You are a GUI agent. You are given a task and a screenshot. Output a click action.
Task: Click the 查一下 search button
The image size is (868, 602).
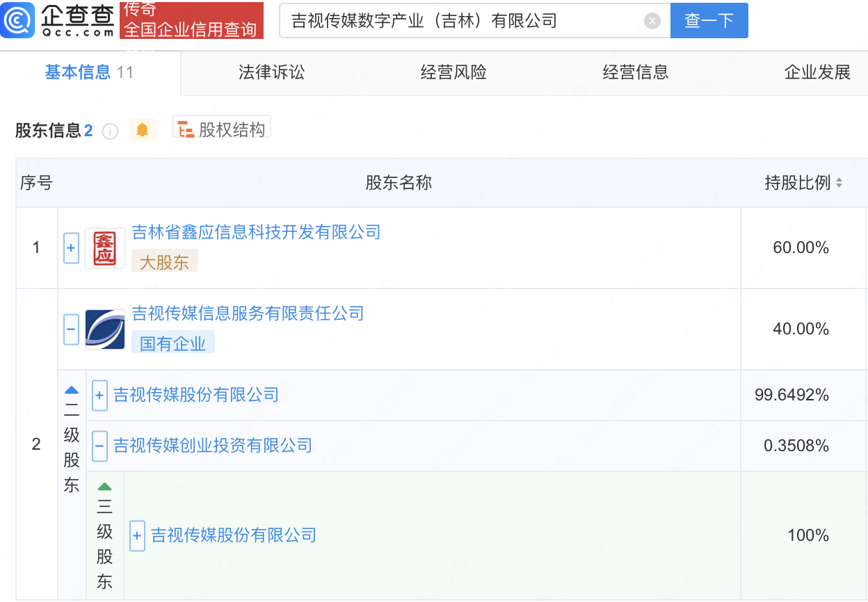[x=709, y=21]
